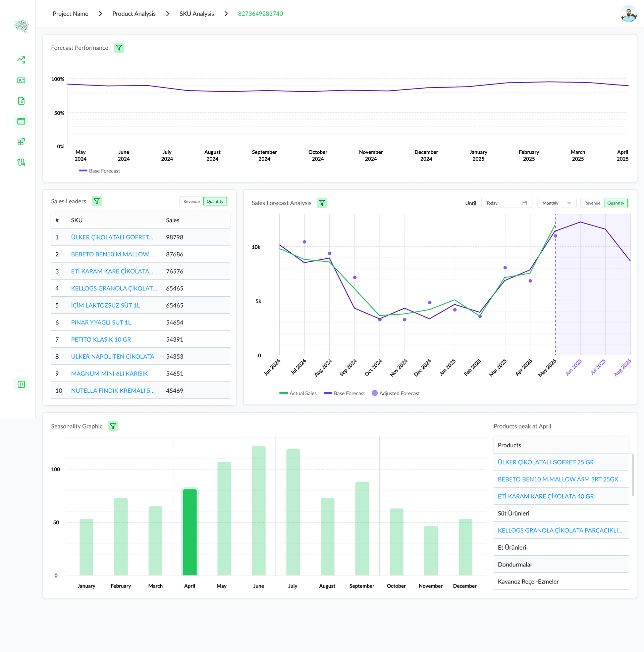
Task: Switch Sales Forecast Analysis to Revenue
Action: point(592,203)
